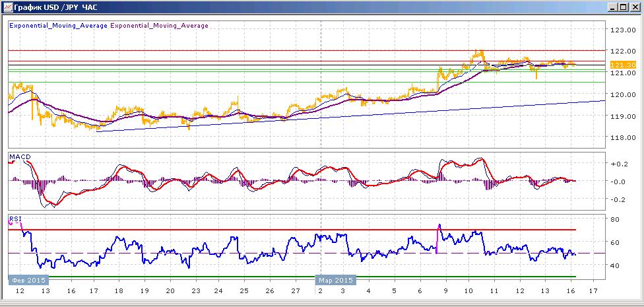
Task: Click the Фев 2015 month marker
Action: pyautogui.click(x=28, y=281)
